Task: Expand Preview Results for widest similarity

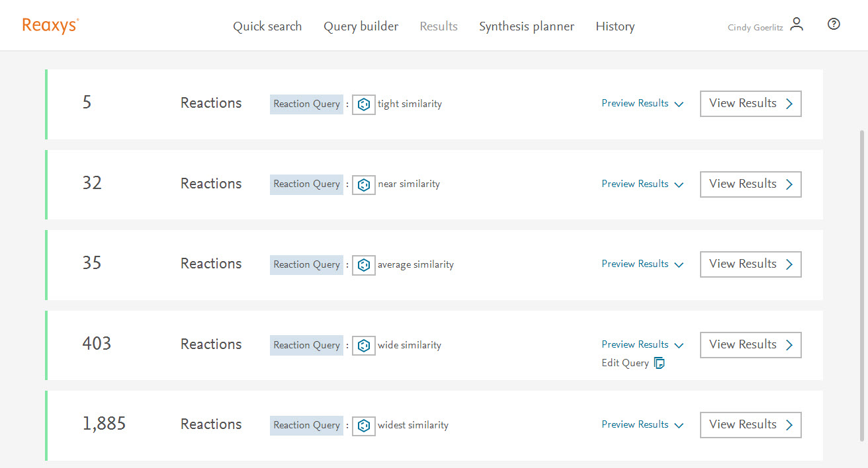Action: (642, 425)
